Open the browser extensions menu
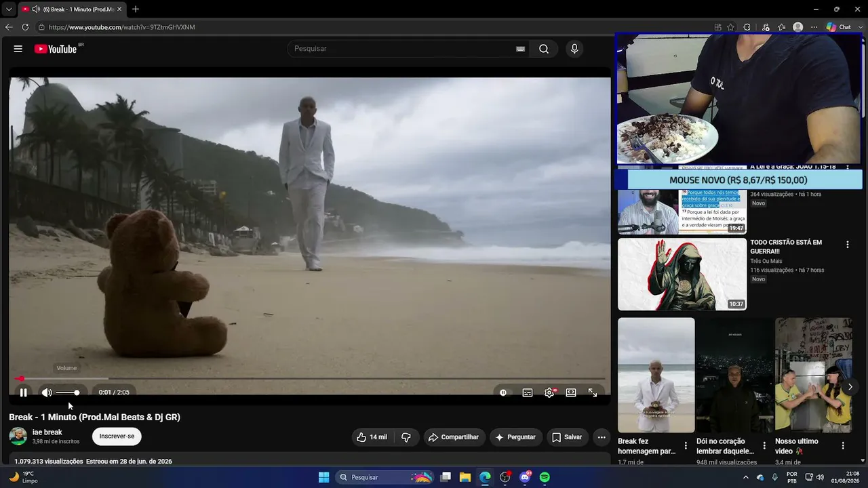 tap(747, 27)
